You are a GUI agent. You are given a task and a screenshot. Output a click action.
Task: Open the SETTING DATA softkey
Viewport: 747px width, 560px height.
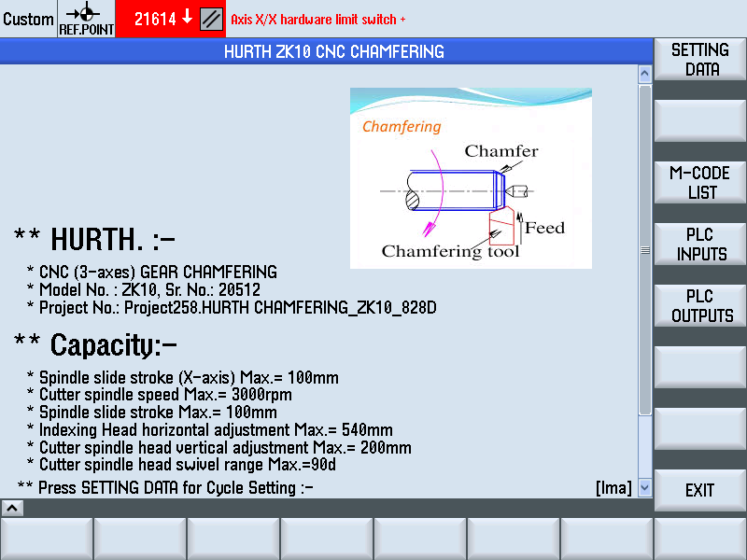[x=699, y=60]
